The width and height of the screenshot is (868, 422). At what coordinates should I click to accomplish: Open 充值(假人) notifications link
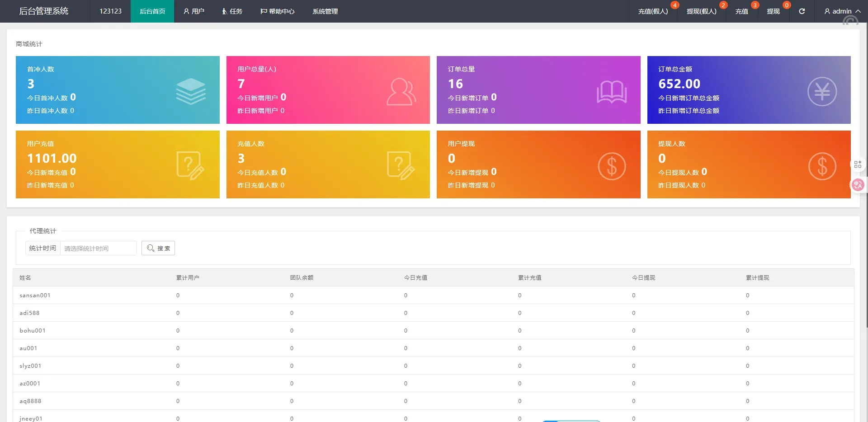653,11
